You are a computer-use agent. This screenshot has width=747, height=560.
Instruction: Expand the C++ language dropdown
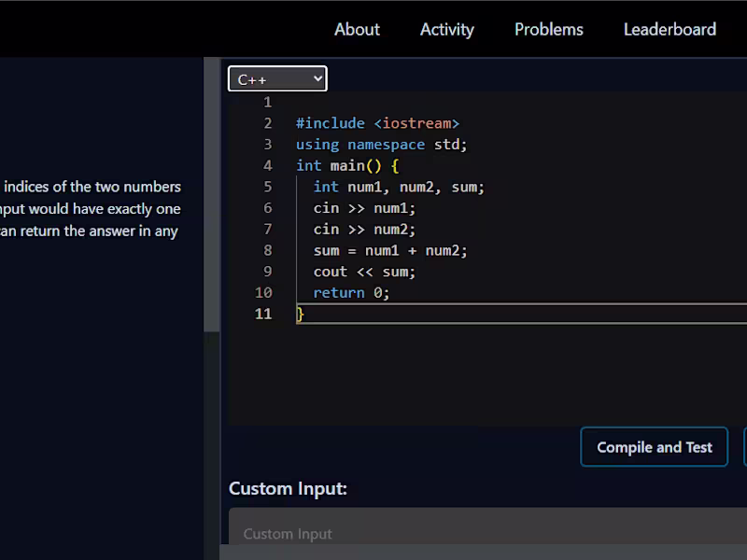[277, 79]
